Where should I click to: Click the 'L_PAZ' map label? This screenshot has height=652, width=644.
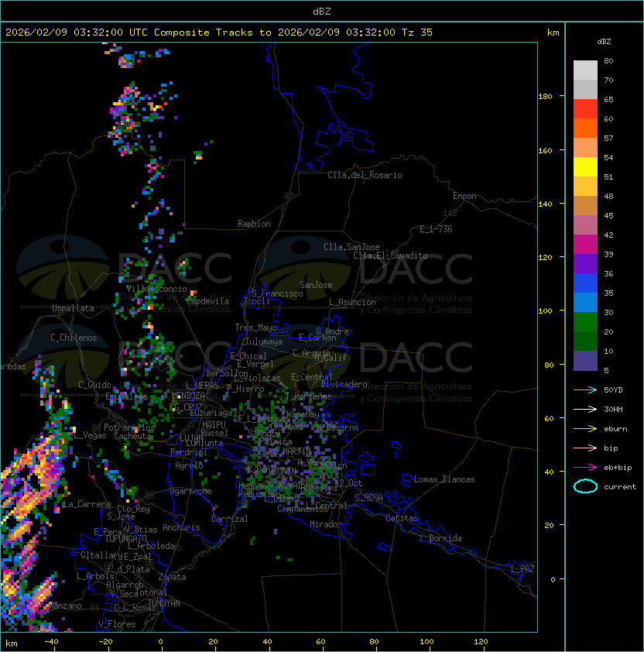pos(522,569)
